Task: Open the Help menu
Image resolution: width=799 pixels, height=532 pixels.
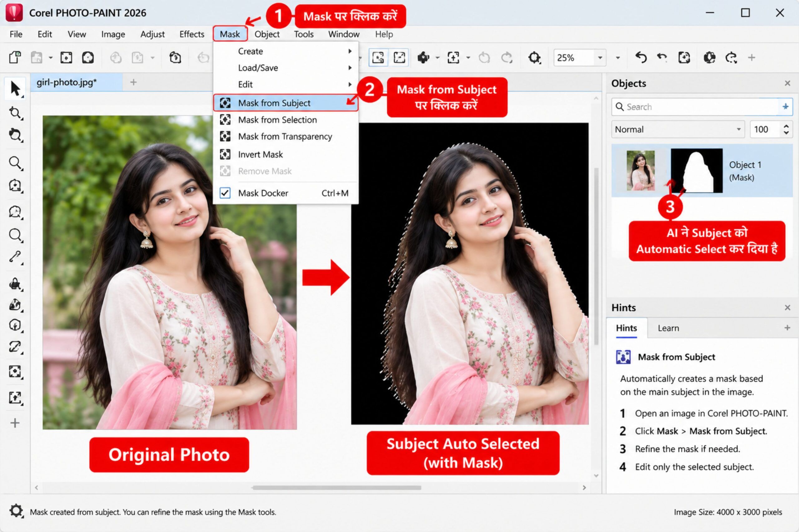Action: [x=384, y=34]
